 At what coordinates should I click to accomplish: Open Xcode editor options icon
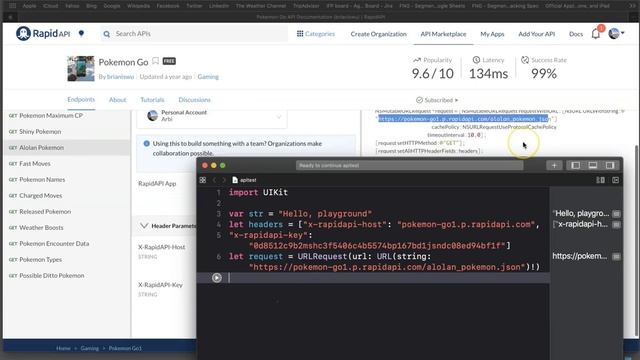pyautogui.click(x=600, y=180)
